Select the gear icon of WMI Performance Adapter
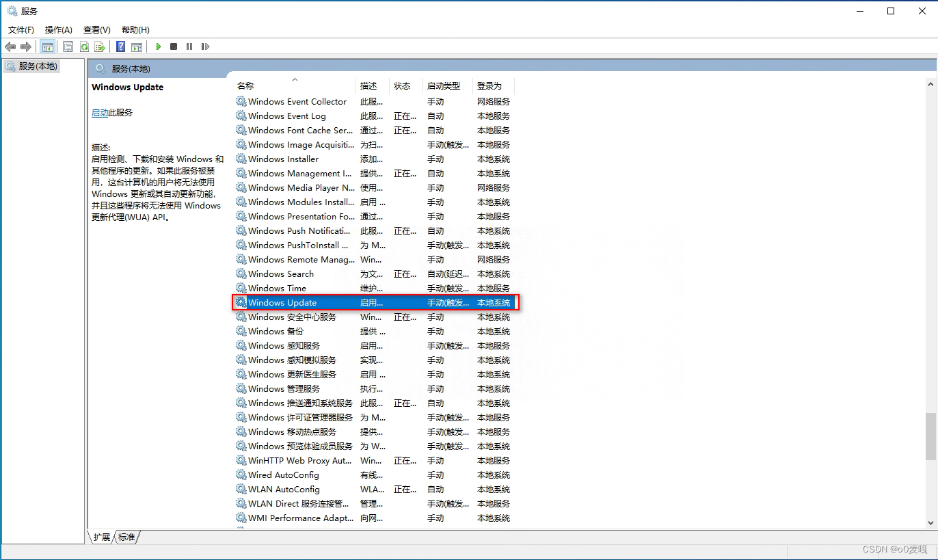This screenshot has height=560, width=938. (x=241, y=518)
